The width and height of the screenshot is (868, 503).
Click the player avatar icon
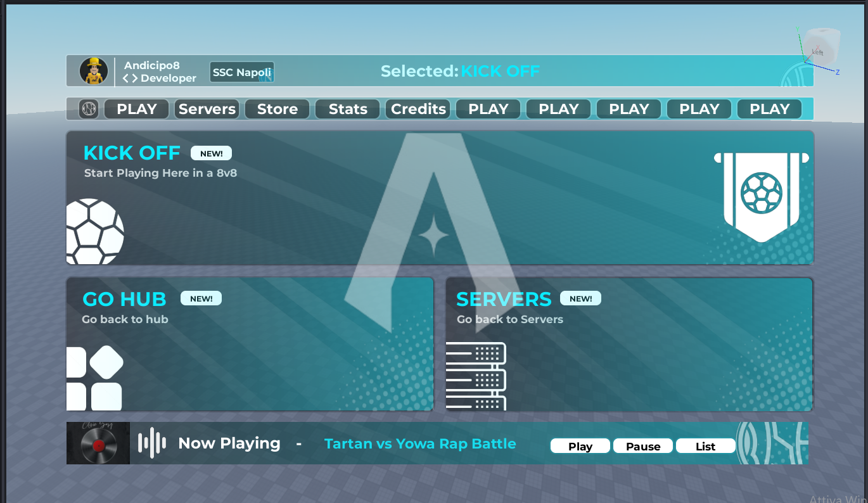(93, 71)
